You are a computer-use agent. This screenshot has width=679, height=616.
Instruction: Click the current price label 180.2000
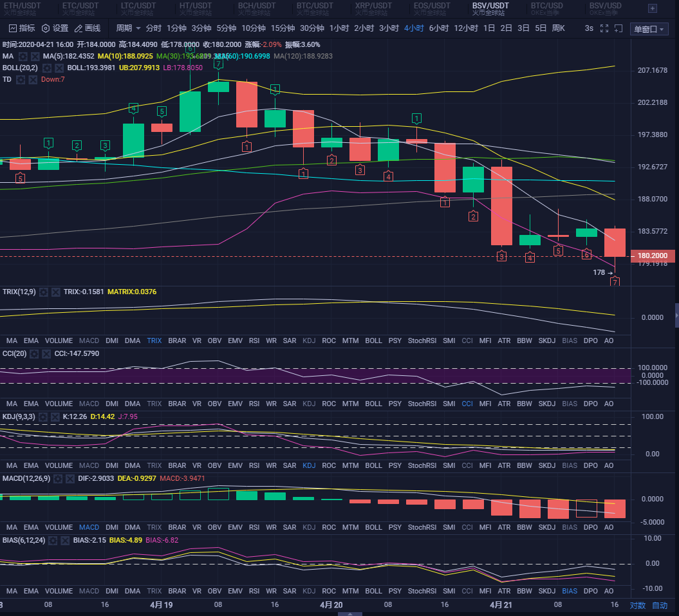click(x=653, y=256)
